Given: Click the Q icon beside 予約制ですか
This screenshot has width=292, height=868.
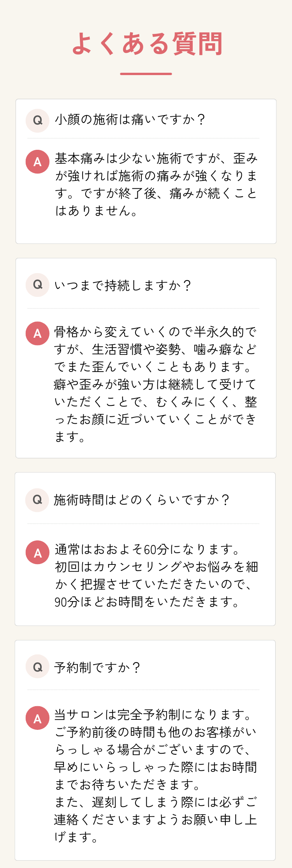Looking at the screenshot, I should (x=37, y=666).
